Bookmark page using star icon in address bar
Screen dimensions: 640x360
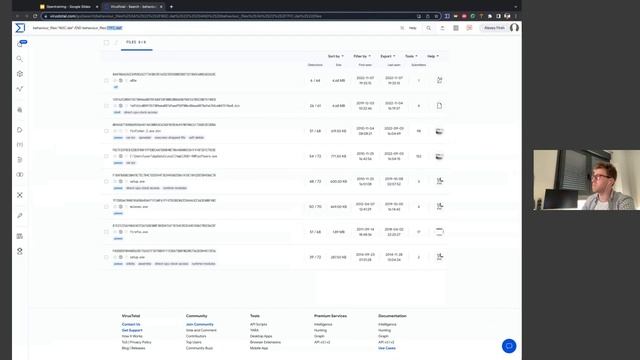(436, 16)
